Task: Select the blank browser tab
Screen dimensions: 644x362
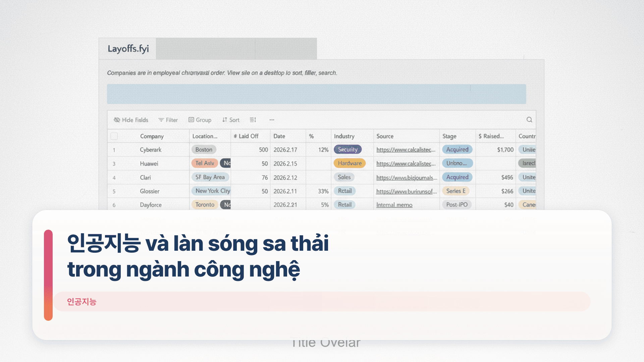Action: pyautogui.click(x=285, y=49)
